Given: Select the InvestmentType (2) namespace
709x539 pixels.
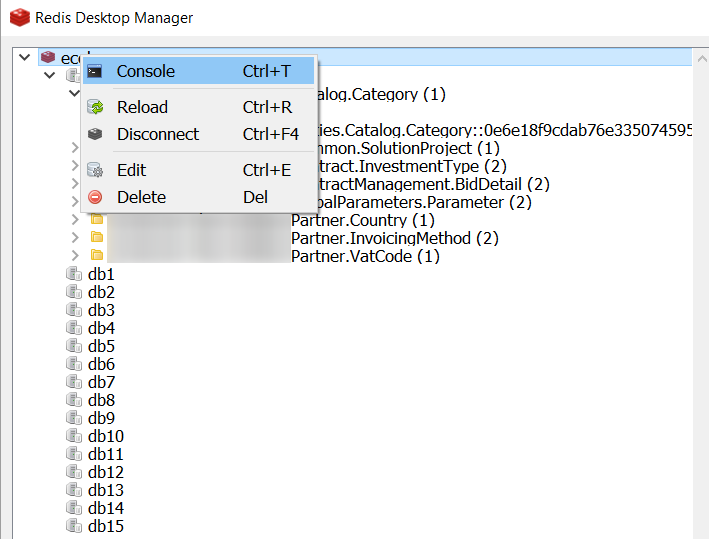Looking at the screenshot, I should pos(411,166).
